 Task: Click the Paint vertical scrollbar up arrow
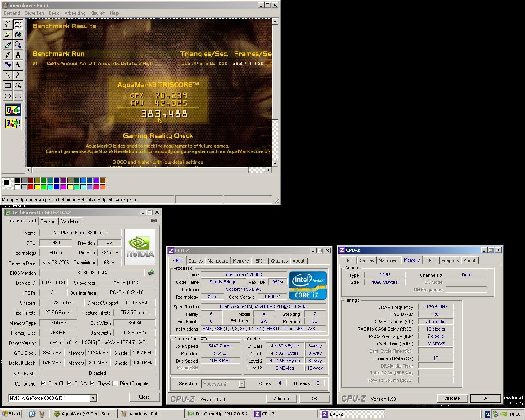(275, 21)
